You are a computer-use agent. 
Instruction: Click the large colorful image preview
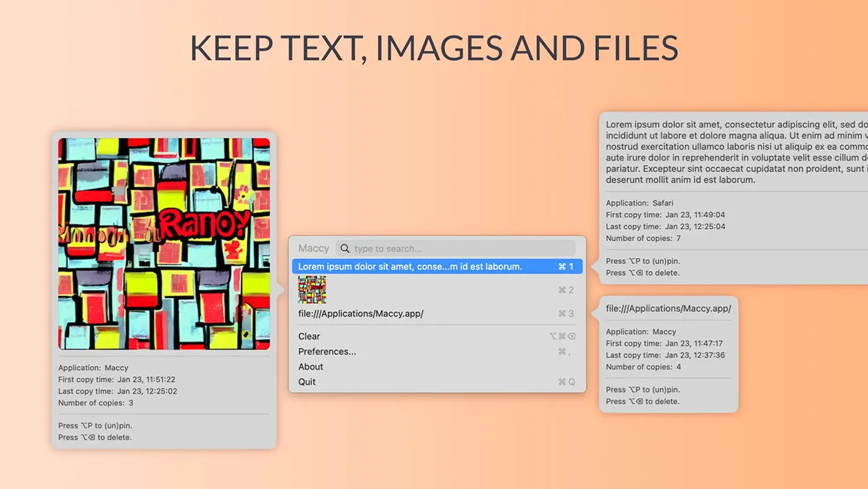pyautogui.click(x=164, y=244)
